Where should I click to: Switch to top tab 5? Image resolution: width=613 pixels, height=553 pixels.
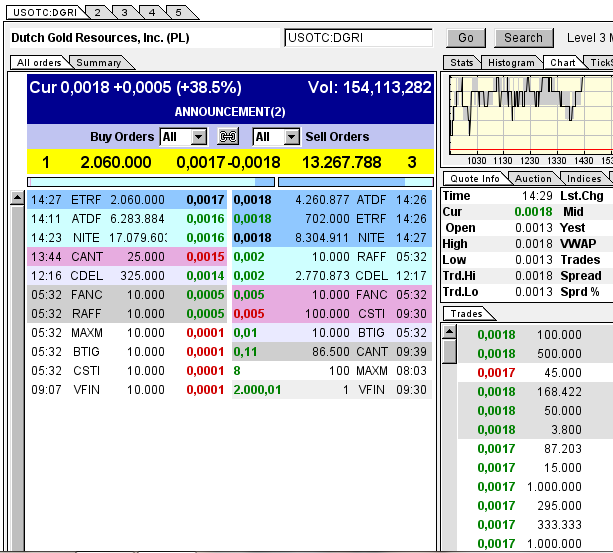(179, 13)
